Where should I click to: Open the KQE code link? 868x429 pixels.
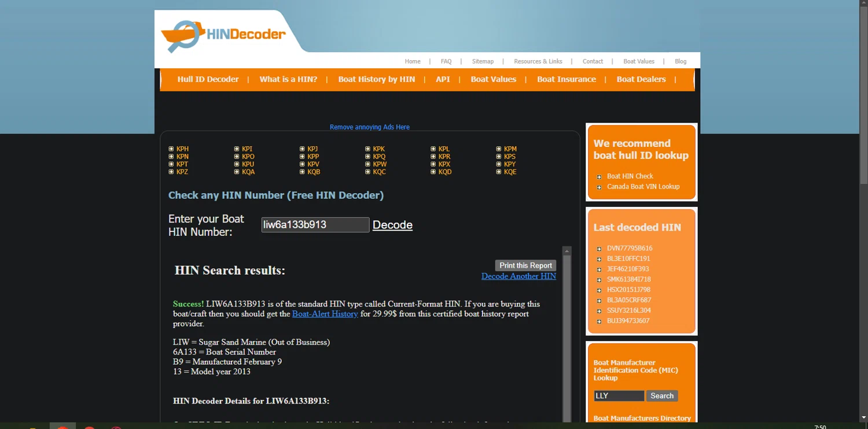pyautogui.click(x=510, y=172)
